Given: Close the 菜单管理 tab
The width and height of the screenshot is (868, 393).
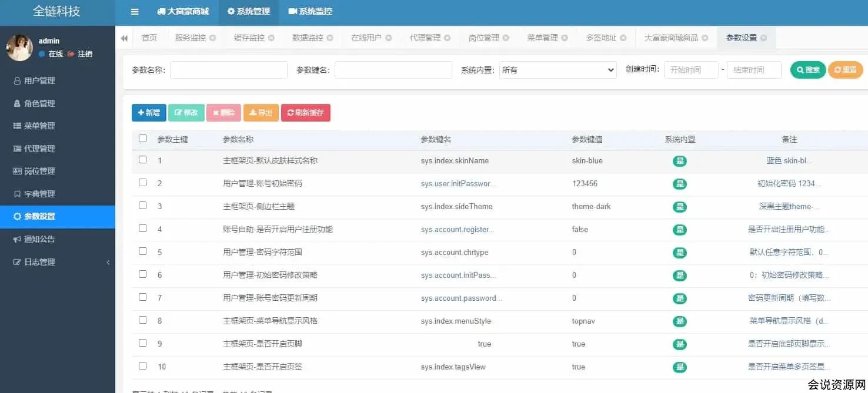Looking at the screenshot, I should tap(565, 38).
